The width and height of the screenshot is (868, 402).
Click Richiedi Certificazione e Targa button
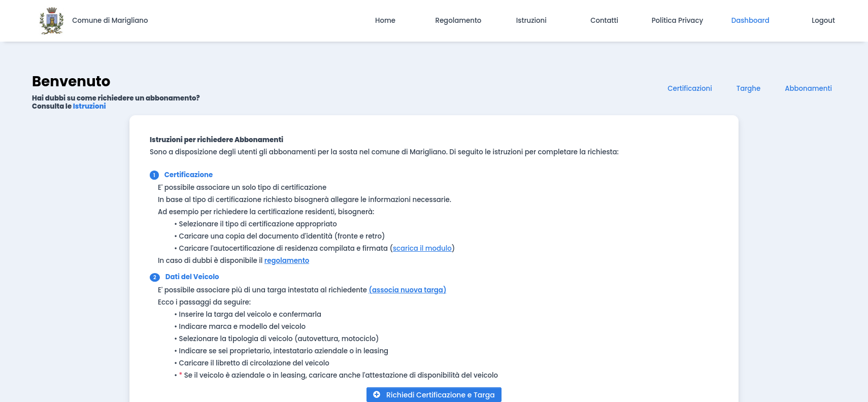pos(434,395)
